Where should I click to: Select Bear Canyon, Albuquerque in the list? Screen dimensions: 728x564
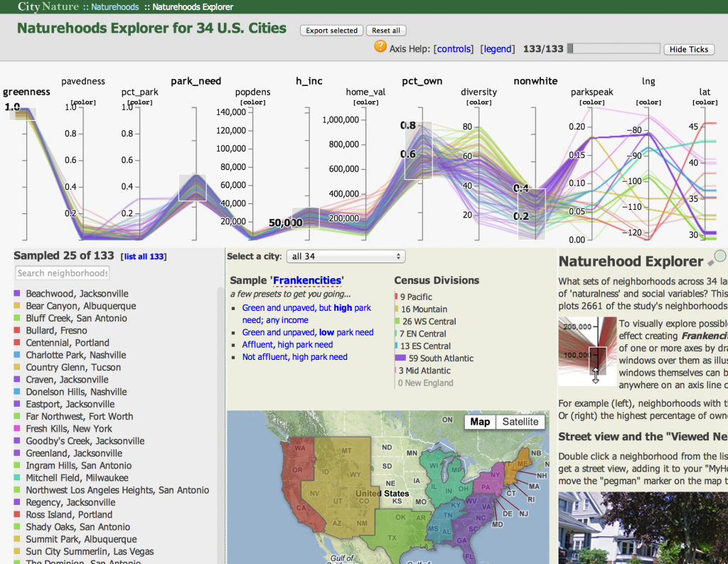pyautogui.click(x=81, y=306)
